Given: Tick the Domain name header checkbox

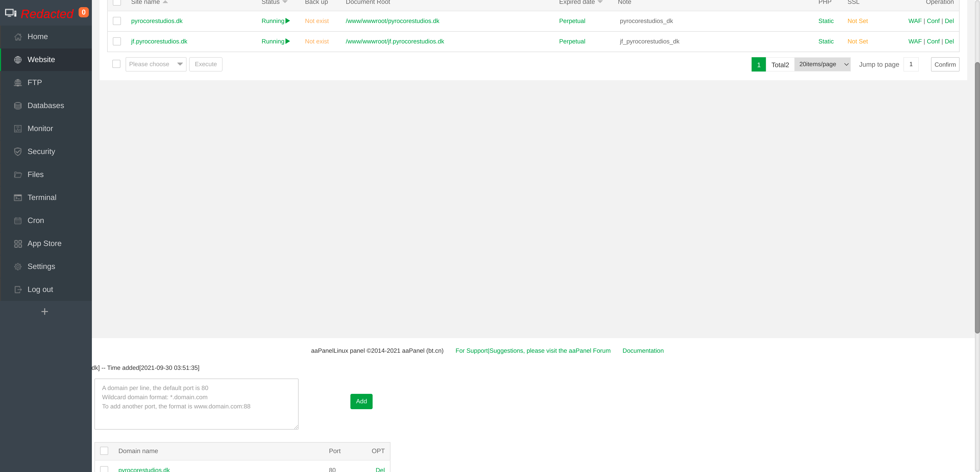Looking at the screenshot, I should tap(104, 451).
